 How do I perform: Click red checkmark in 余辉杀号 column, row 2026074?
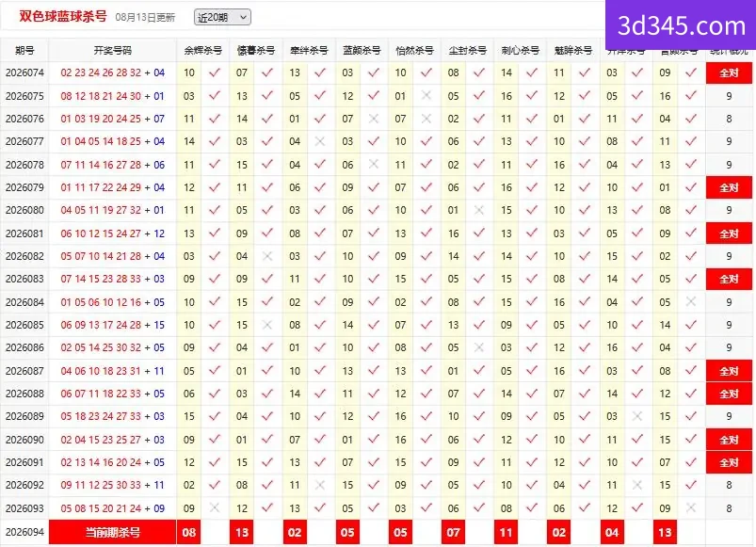click(x=215, y=72)
